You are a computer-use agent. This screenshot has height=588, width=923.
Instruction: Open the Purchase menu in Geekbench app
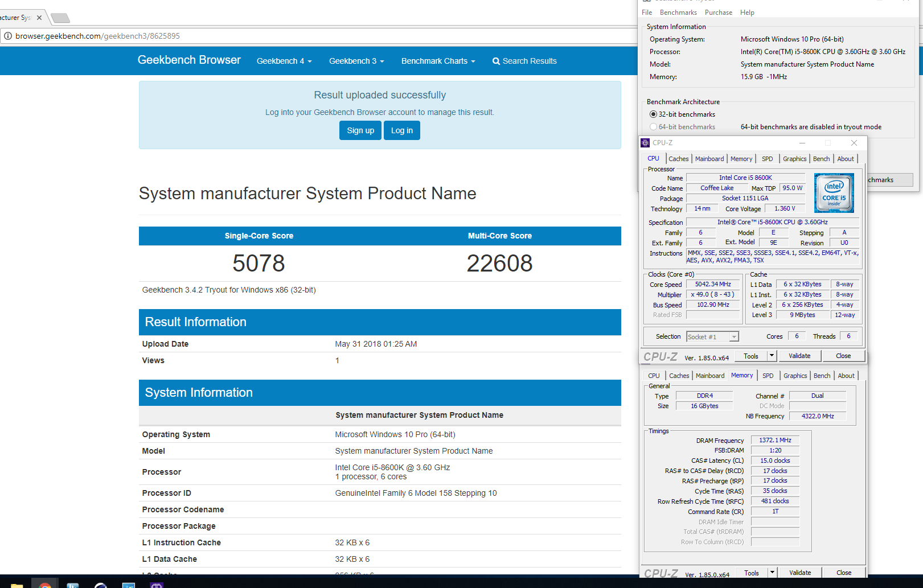pyautogui.click(x=719, y=13)
